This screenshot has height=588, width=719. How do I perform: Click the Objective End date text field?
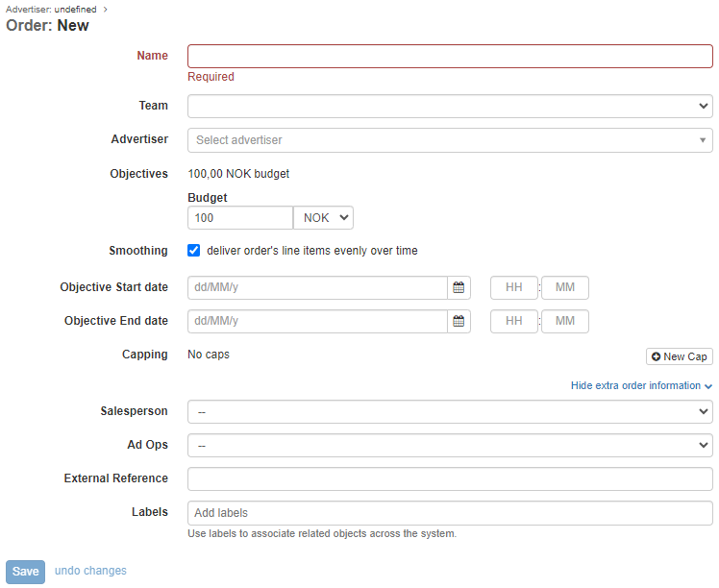(317, 321)
